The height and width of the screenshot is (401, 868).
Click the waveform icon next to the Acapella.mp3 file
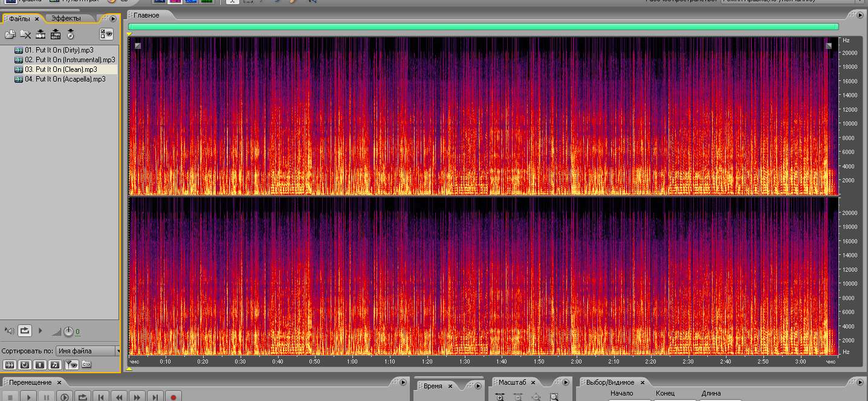(19, 79)
